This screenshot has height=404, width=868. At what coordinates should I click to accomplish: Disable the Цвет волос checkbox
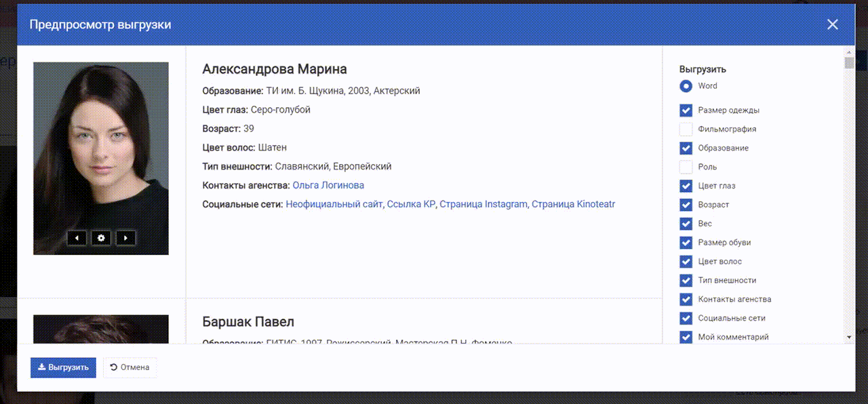tap(686, 262)
